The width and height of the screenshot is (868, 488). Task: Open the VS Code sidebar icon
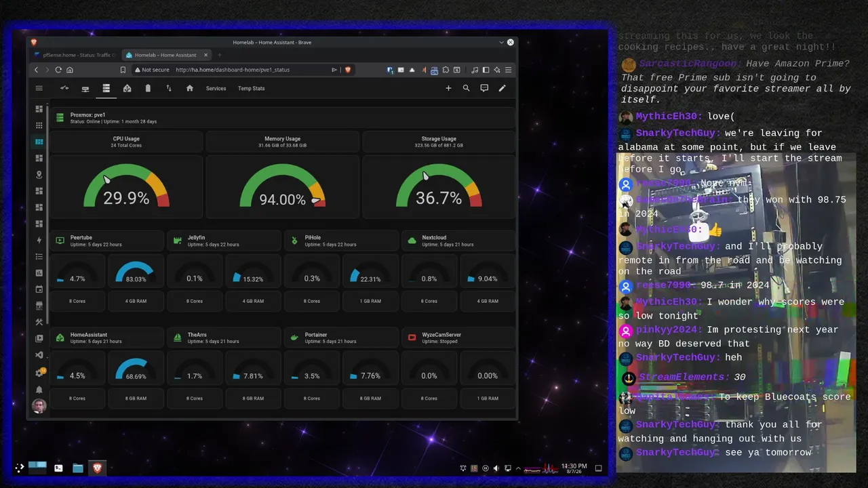(x=39, y=354)
